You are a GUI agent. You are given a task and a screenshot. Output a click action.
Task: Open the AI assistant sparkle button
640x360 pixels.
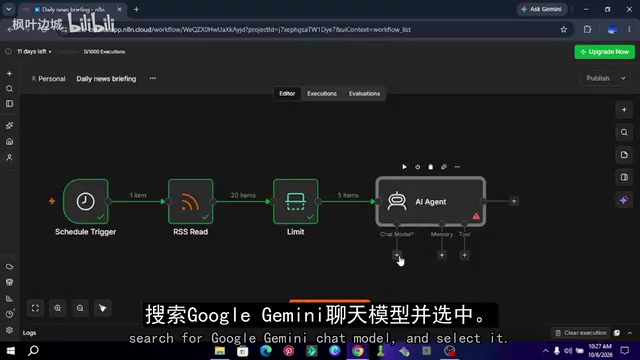[x=624, y=200]
